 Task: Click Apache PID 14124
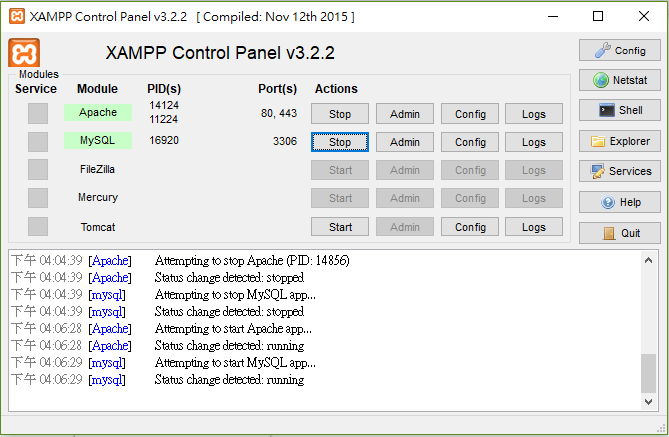pyautogui.click(x=164, y=105)
